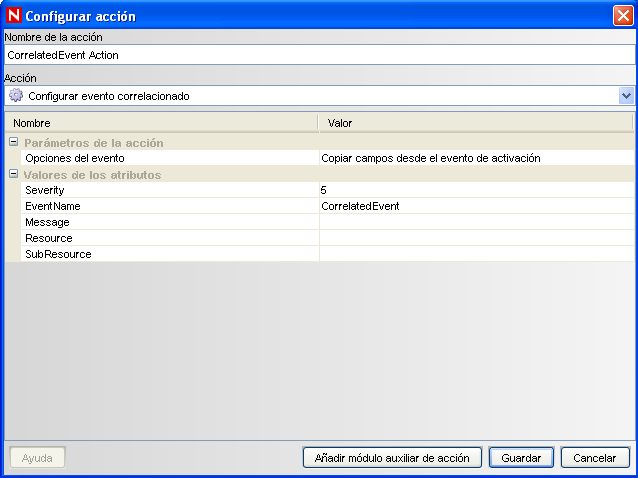Screen dimensions: 638x478
Task: Click the Novell N logo in title bar
Action: 13,15
